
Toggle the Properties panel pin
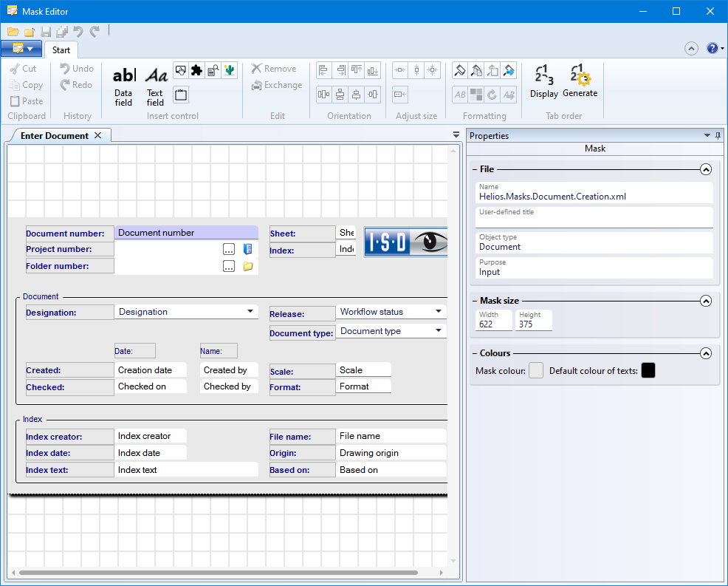718,136
